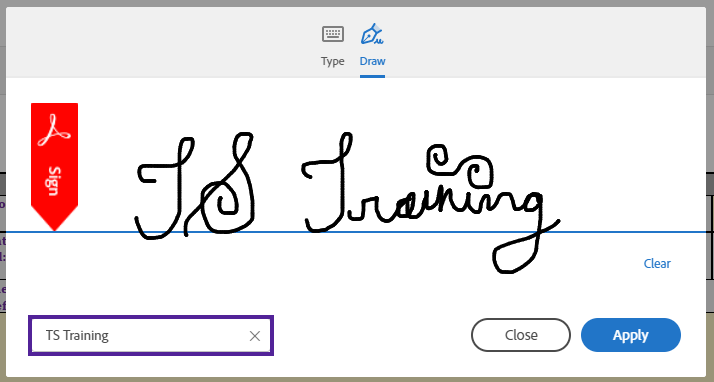Image resolution: width=714 pixels, height=382 pixels.
Task: Click the drawn TS initials in canvas
Action: 196,186
